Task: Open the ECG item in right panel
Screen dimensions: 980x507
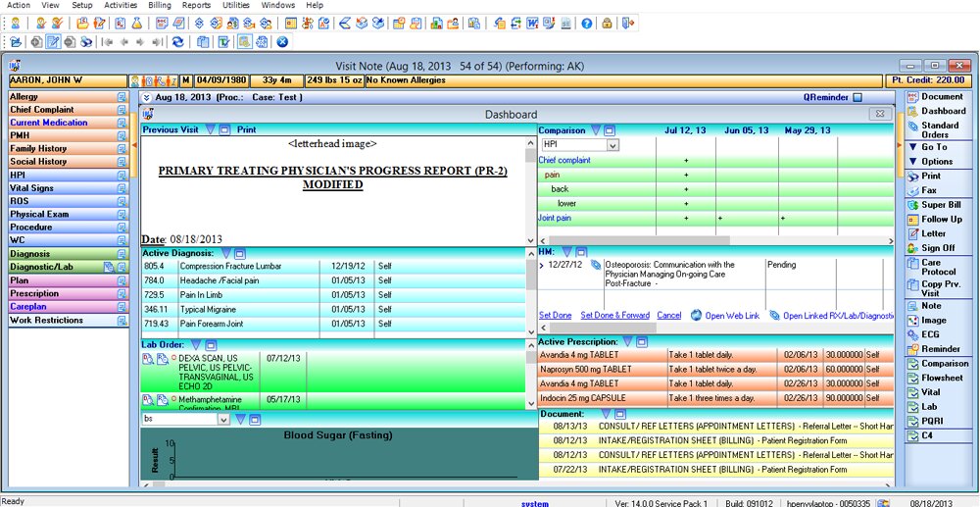Action: pyautogui.click(x=929, y=334)
